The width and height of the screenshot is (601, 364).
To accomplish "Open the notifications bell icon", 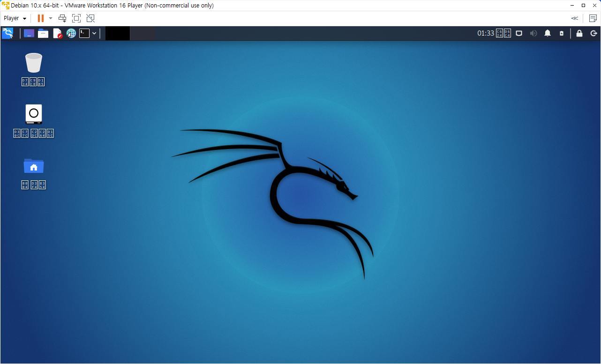I will pyautogui.click(x=548, y=33).
